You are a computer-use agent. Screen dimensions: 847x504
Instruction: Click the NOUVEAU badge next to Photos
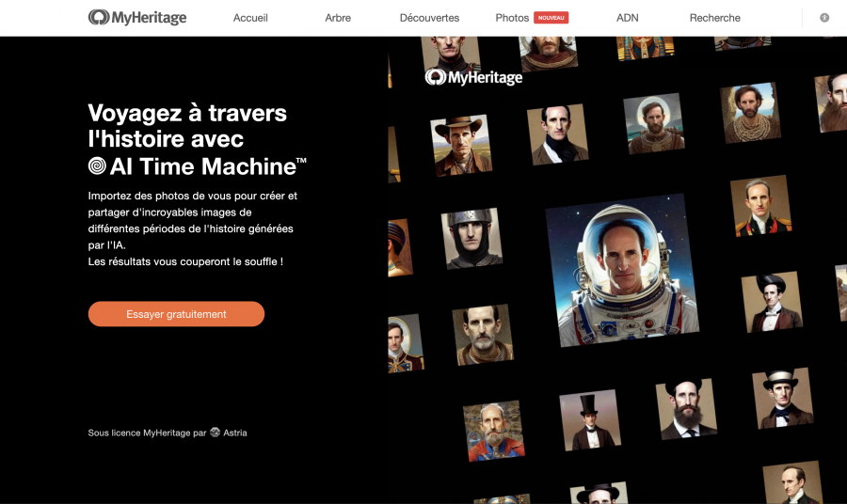click(551, 18)
